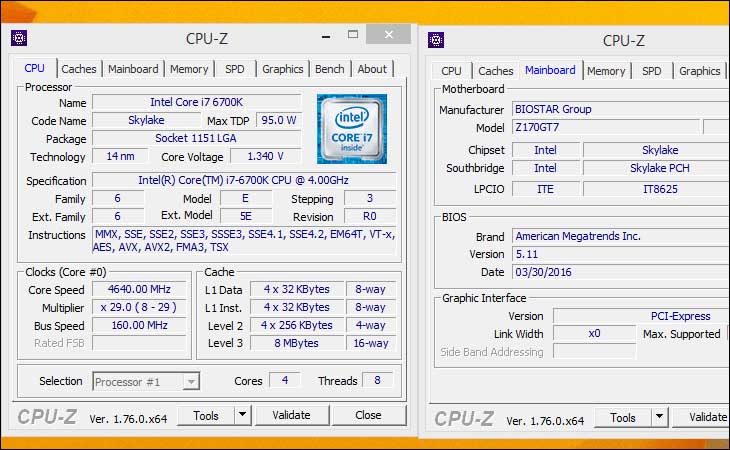Maximize the left CPU-Z window
The image size is (730, 450).
(x=353, y=34)
